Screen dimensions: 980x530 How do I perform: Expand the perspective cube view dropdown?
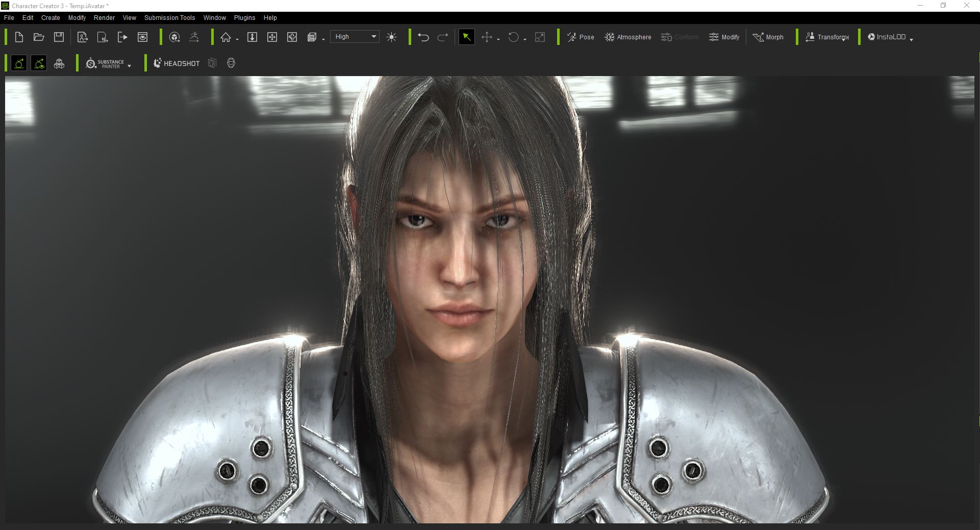click(x=323, y=39)
